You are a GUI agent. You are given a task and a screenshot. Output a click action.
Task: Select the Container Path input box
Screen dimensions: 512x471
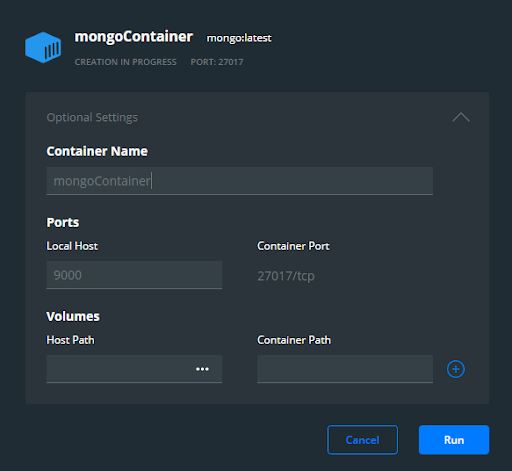pos(345,369)
